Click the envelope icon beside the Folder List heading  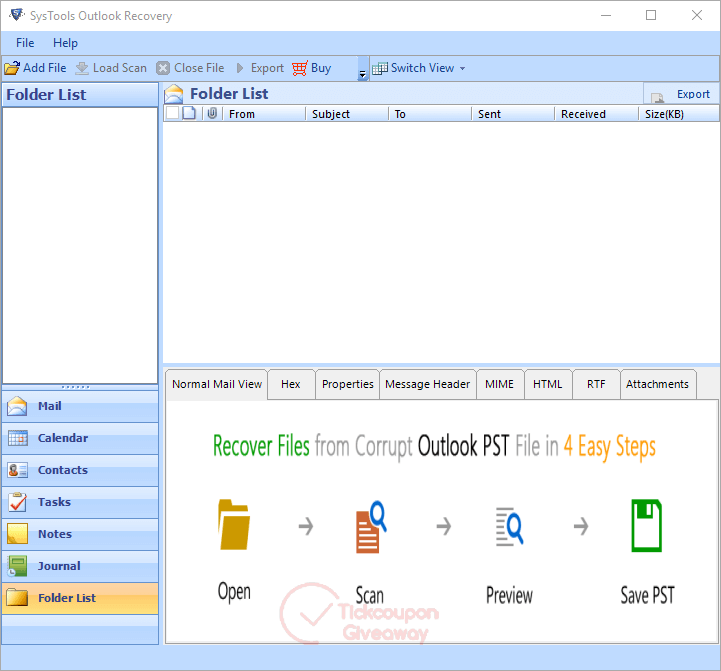(174, 94)
